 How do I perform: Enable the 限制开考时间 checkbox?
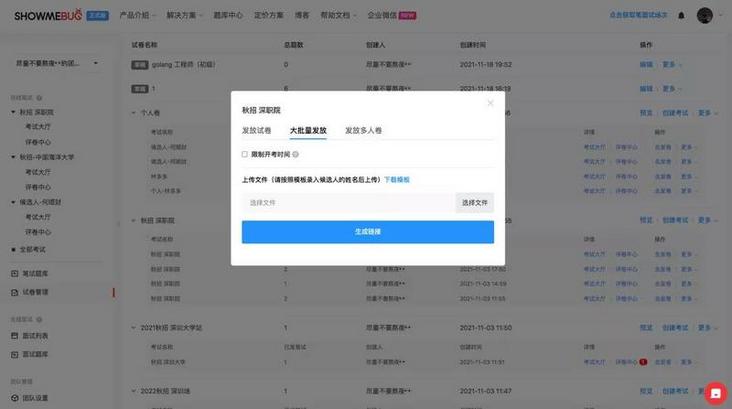[245, 154]
